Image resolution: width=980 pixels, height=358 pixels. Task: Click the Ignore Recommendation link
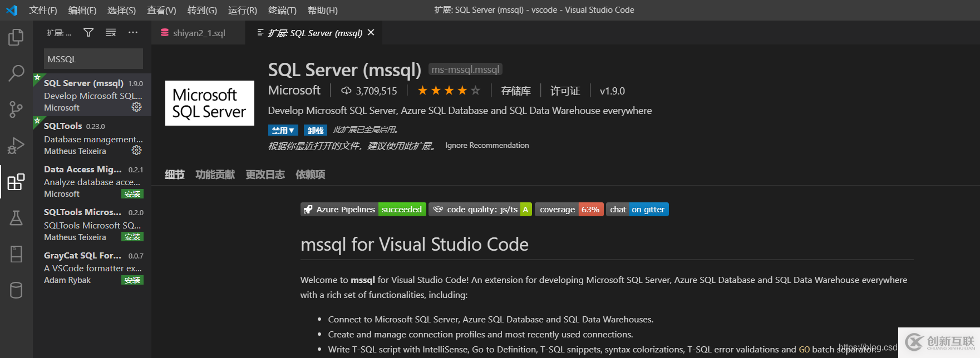point(487,146)
